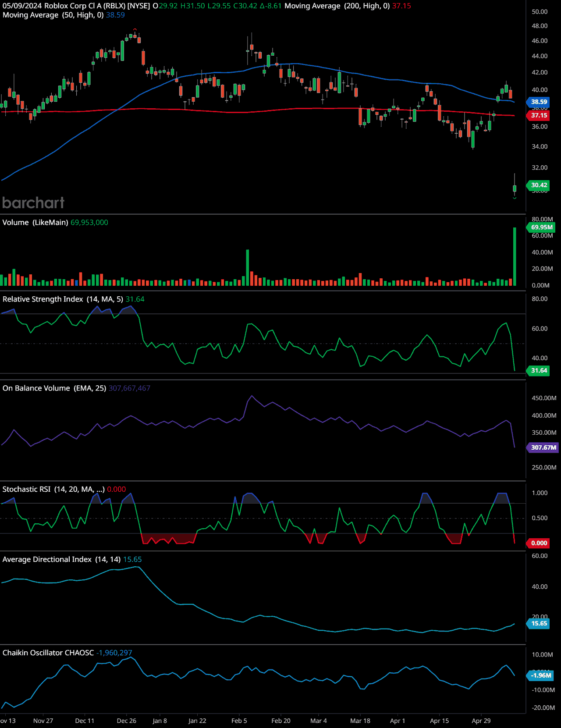Click the Dec 26 date axis label

pos(126,721)
